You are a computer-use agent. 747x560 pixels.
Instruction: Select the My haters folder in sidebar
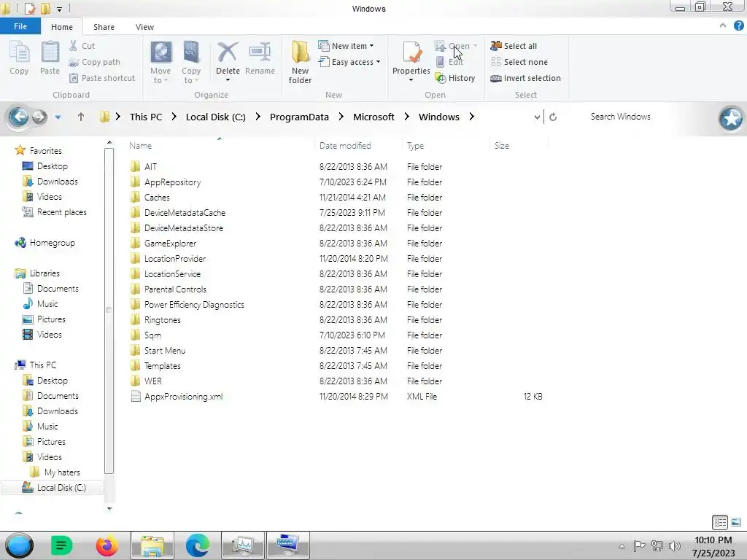pyautogui.click(x=55, y=472)
